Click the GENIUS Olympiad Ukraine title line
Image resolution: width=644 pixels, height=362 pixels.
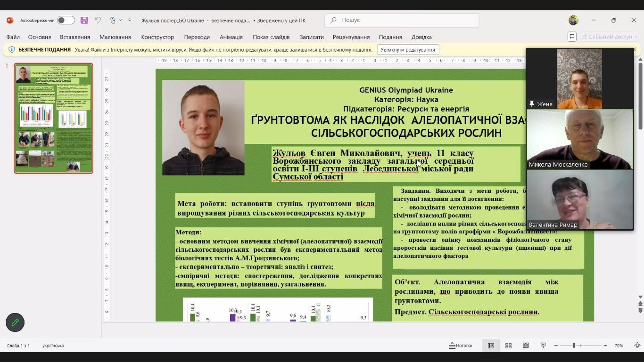pyautogui.click(x=406, y=90)
